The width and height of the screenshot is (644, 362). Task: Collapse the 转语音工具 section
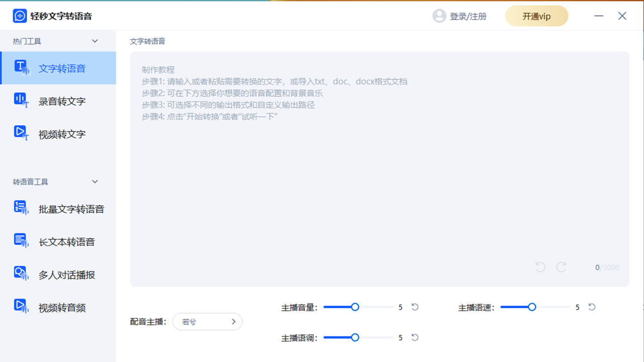coord(95,182)
